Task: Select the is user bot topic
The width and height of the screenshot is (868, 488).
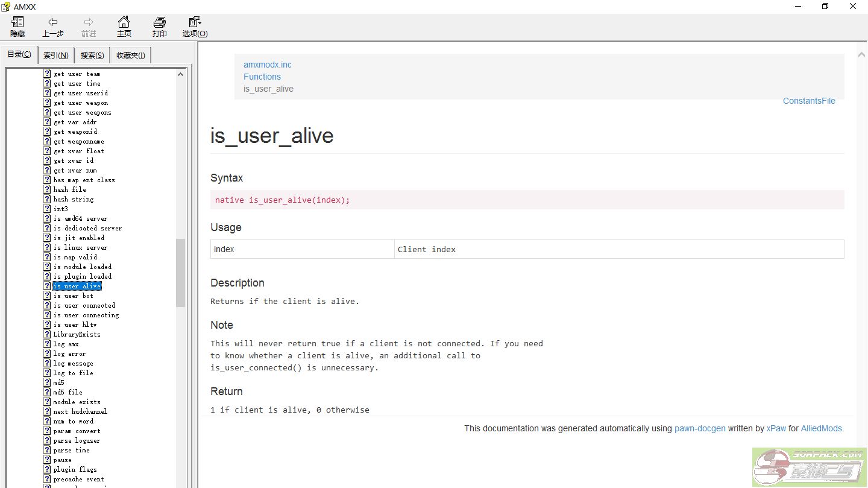Action: click(73, 296)
